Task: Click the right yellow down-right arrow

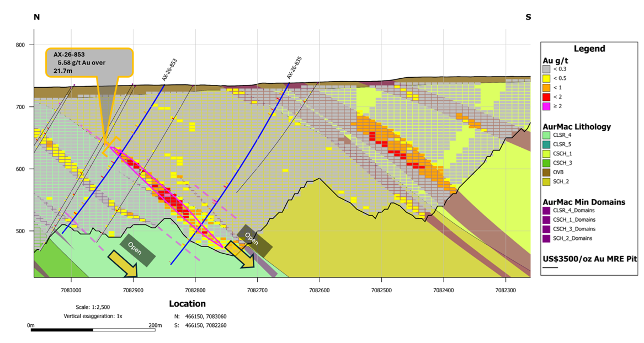Action: click(240, 254)
